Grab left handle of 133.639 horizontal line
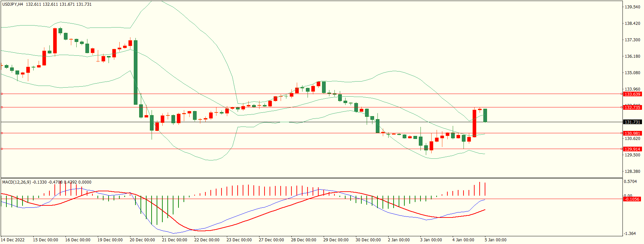Image resolution: width=644 pixels, height=244 pixels. coord(2,94)
